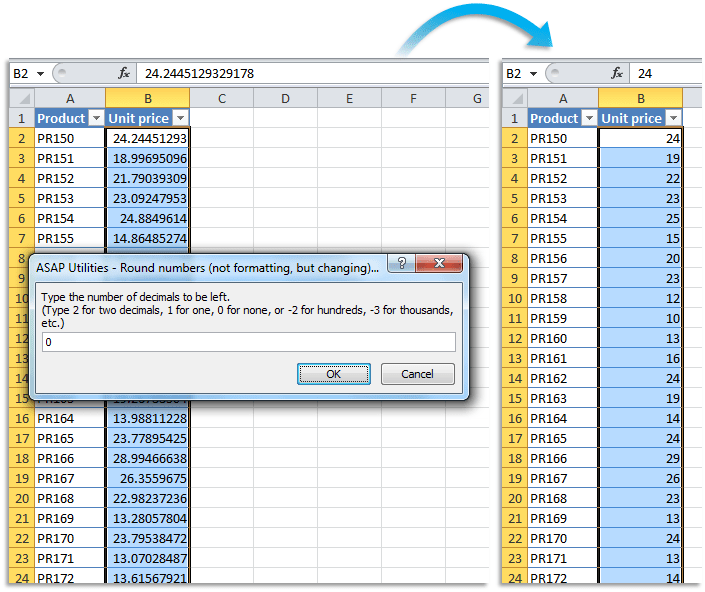Click the decimals input field containing 0
This screenshot has height=592, width=705.
[x=249, y=342]
